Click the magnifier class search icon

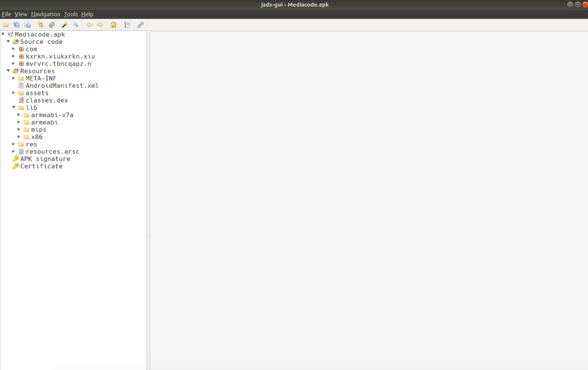pyautogui.click(x=76, y=25)
